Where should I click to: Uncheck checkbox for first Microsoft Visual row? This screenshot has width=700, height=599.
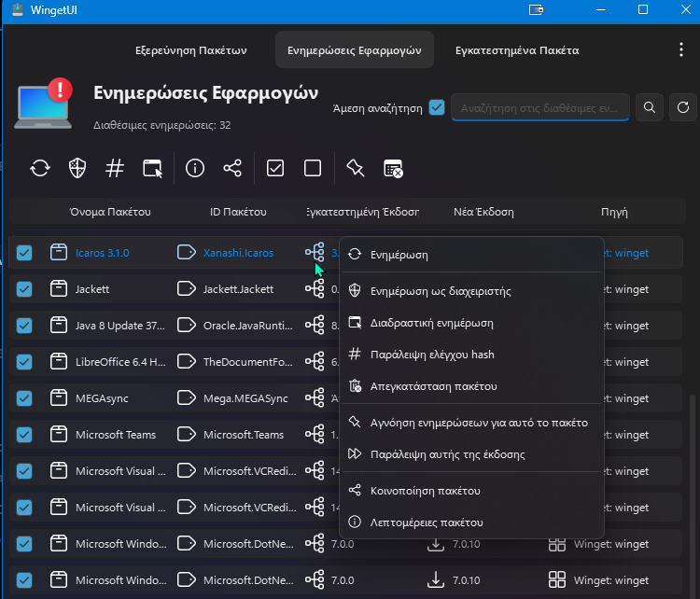[24, 471]
